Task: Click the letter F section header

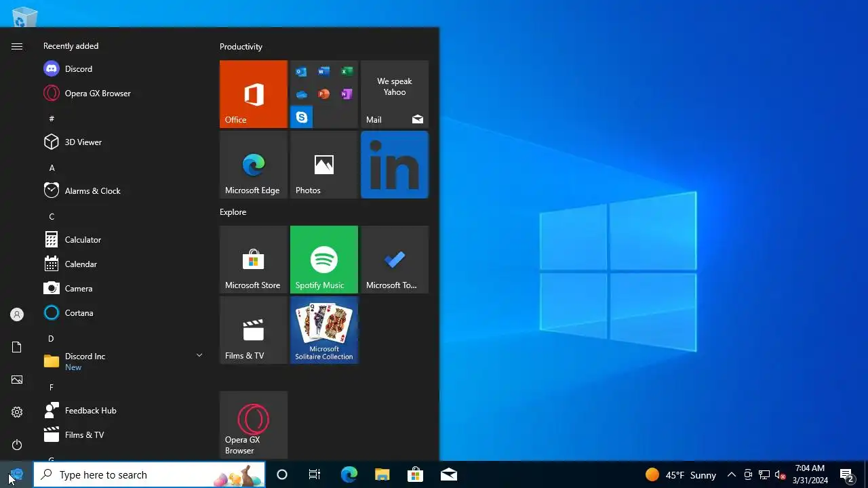Action: click(52, 387)
